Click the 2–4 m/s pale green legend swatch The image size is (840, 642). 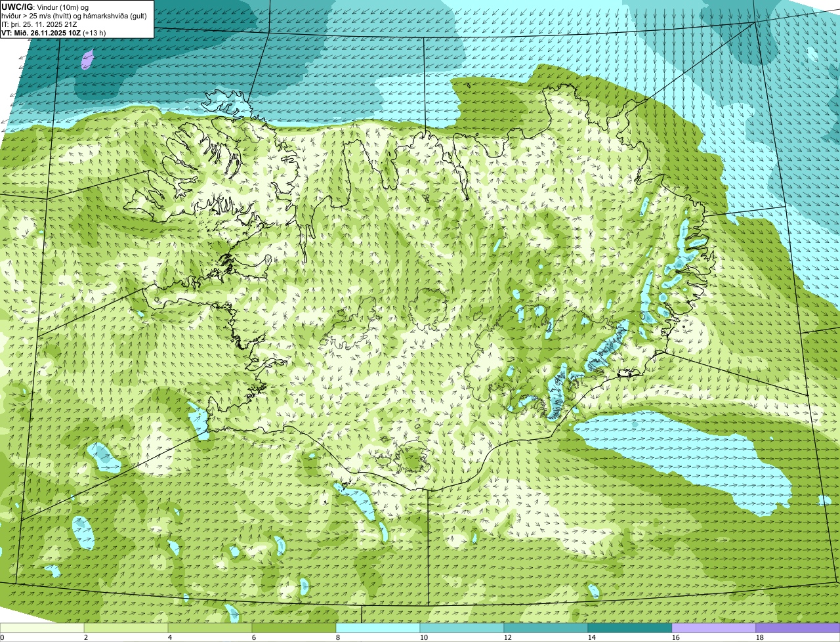click(x=126, y=628)
